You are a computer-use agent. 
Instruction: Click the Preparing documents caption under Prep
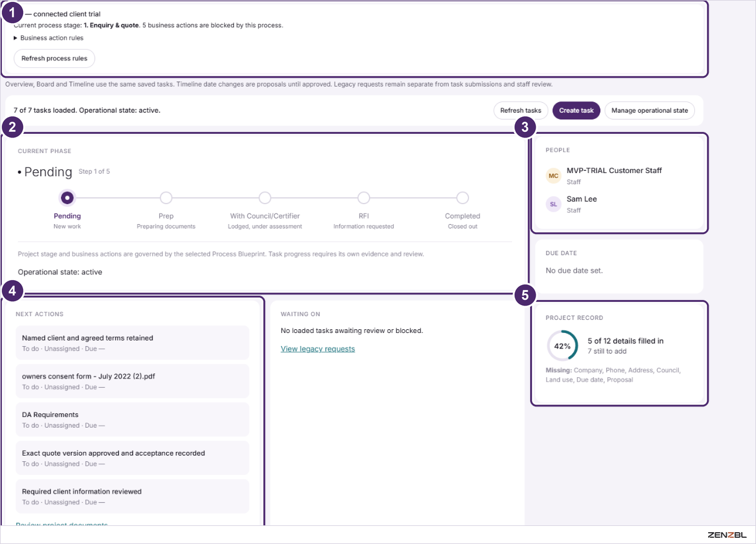tap(166, 227)
